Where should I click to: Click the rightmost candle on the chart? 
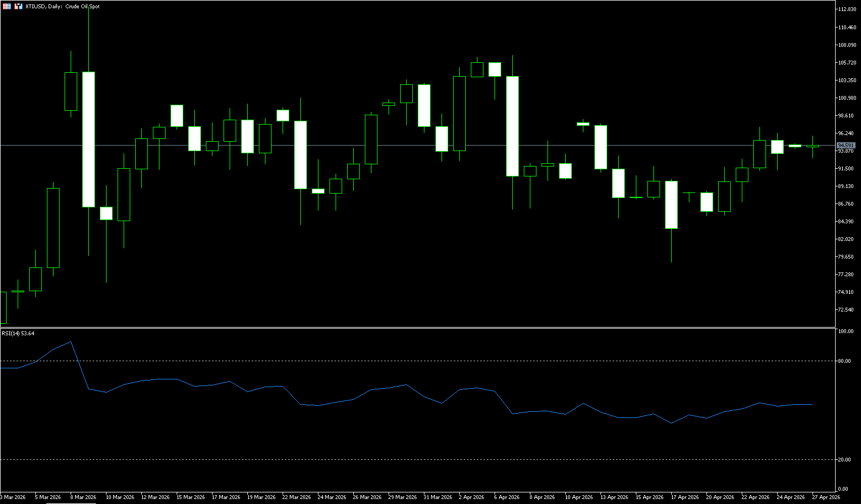[x=812, y=146]
